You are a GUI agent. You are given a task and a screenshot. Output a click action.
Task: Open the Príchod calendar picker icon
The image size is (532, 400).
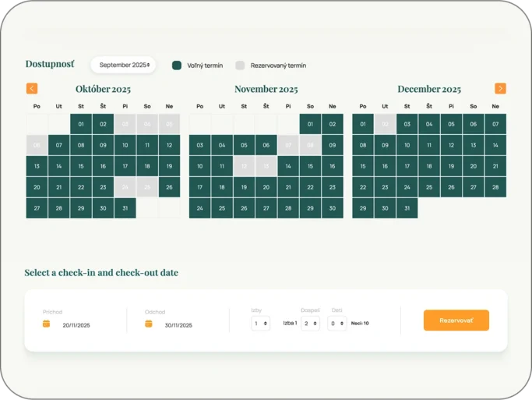click(x=47, y=324)
